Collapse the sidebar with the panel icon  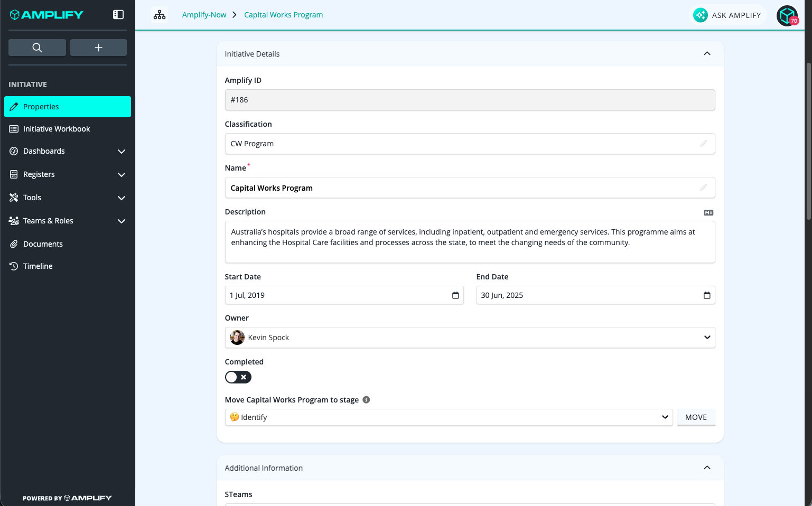click(118, 15)
